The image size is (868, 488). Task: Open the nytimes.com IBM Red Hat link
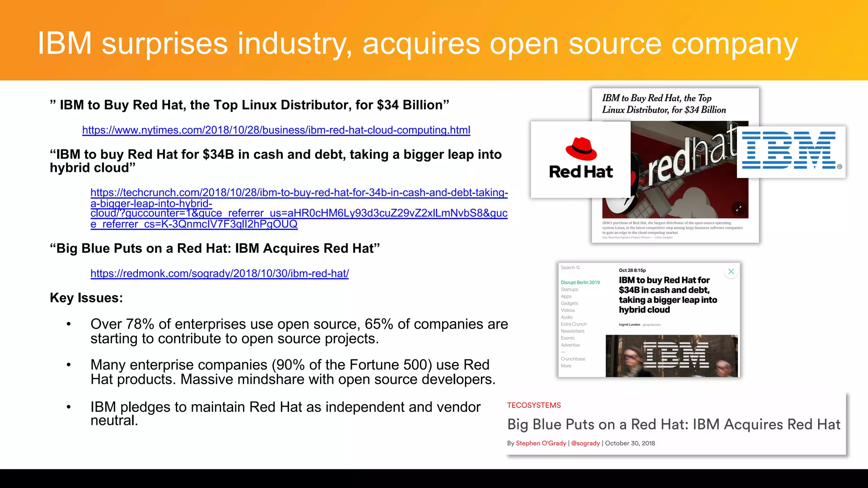(276, 130)
